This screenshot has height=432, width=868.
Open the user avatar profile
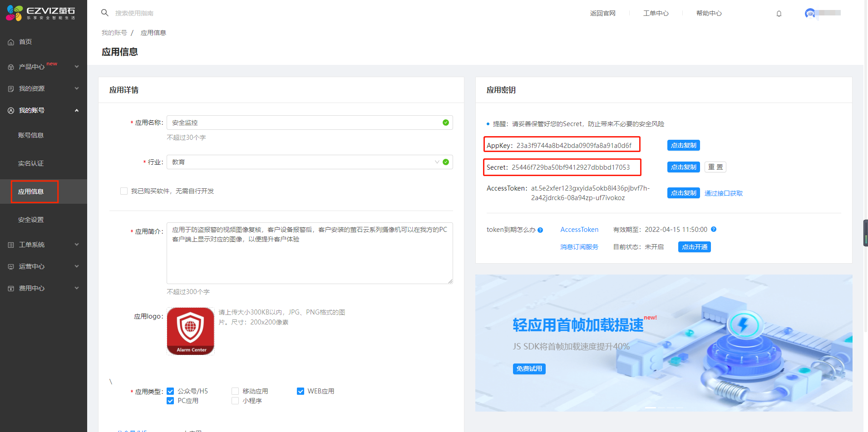coord(809,13)
